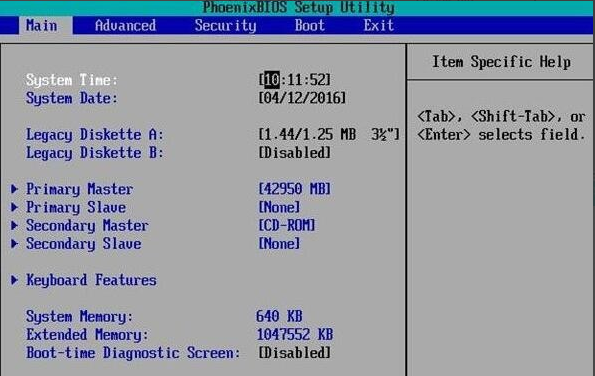Click the PhoenixBIOS Setup Utility title
The width and height of the screenshot is (595, 376).
pyautogui.click(x=299, y=7)
